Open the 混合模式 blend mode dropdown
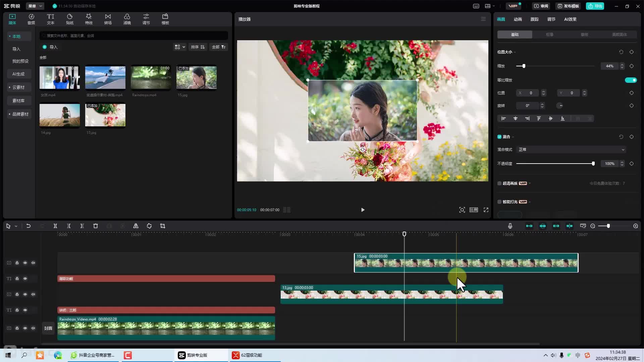This screenshot has width=644, height=362. pyautogui.click(x=571, y=149)
